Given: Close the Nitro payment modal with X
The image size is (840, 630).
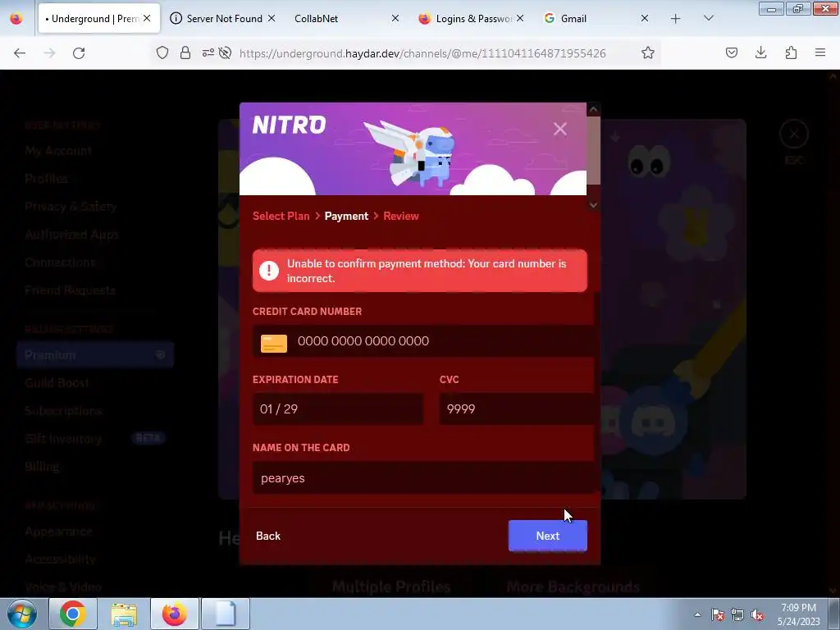Looking at the screenshot, I should 559,129.
